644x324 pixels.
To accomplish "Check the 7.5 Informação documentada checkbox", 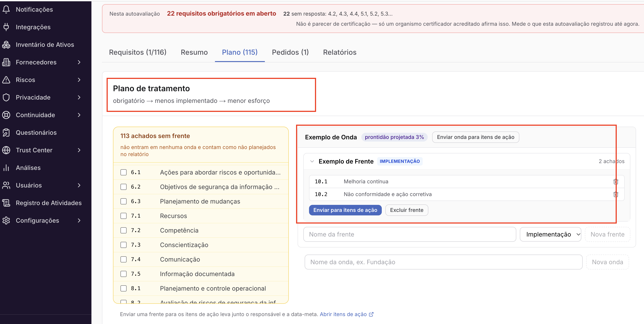I will pyautogui.click(x=124, y=274).
